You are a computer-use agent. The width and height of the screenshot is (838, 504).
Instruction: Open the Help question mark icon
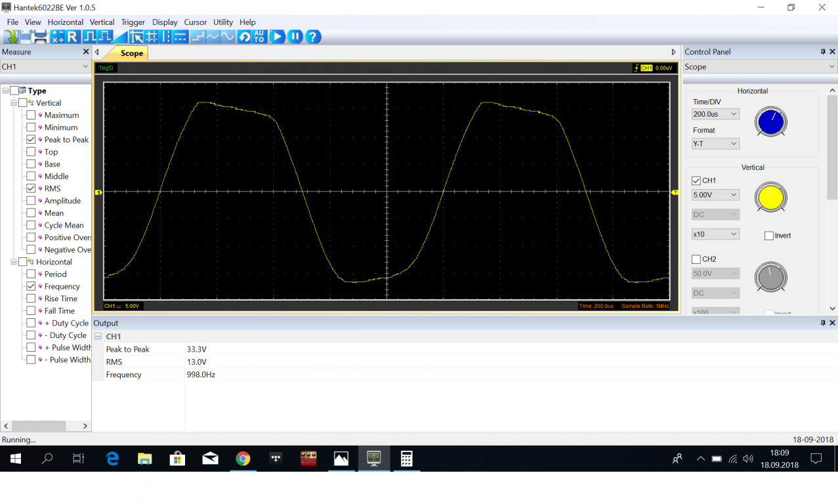point(313,37)
